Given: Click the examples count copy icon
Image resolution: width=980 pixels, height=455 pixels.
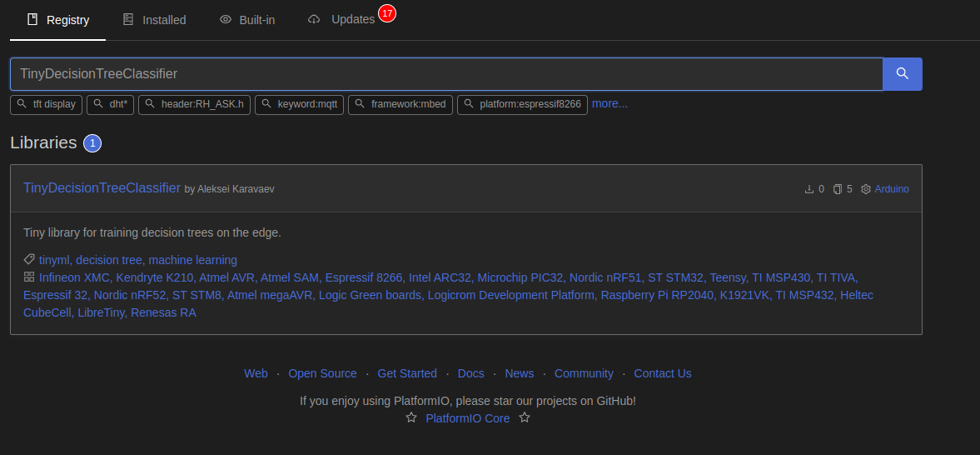Looking at the screenshot, I should point(838,189).
